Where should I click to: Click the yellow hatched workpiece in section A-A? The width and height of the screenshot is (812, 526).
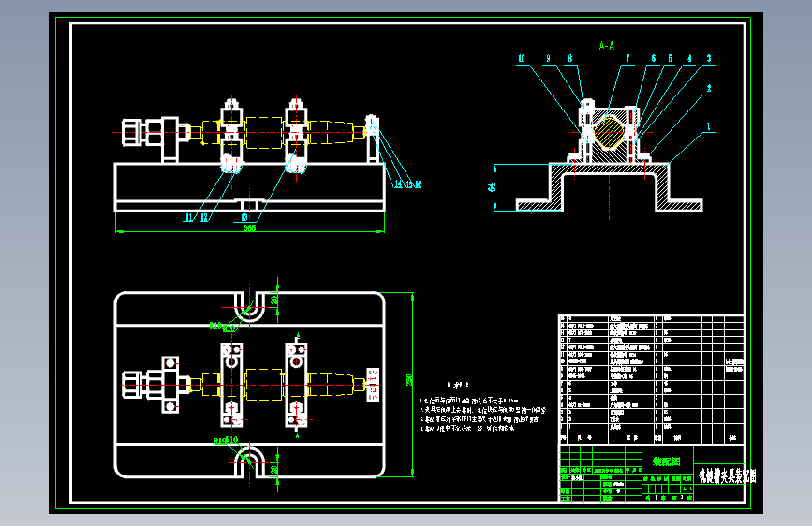point(610,131)
